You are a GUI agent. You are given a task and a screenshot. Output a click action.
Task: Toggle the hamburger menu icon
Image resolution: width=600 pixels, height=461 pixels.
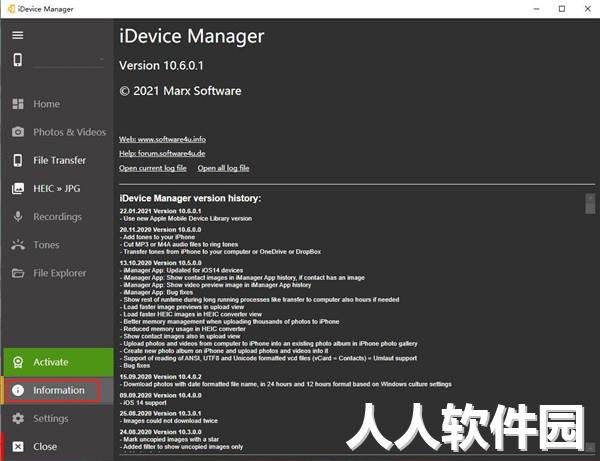18,36
